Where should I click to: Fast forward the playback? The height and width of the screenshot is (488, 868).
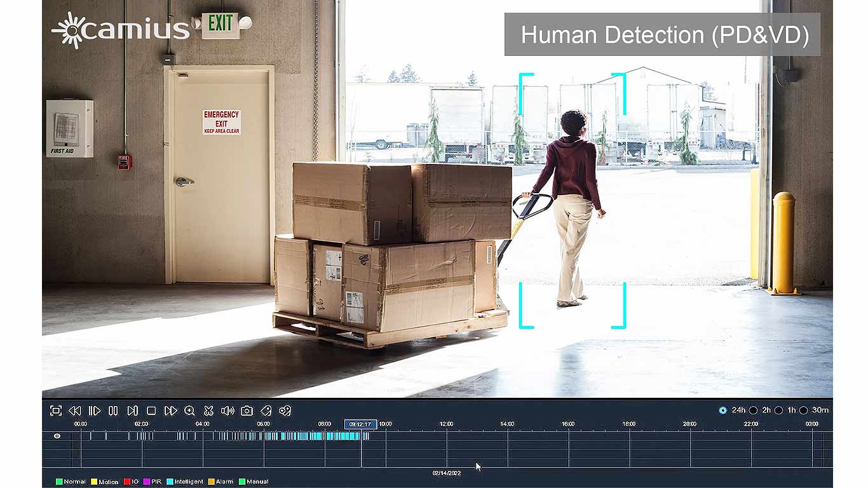[x=170, y=411]
